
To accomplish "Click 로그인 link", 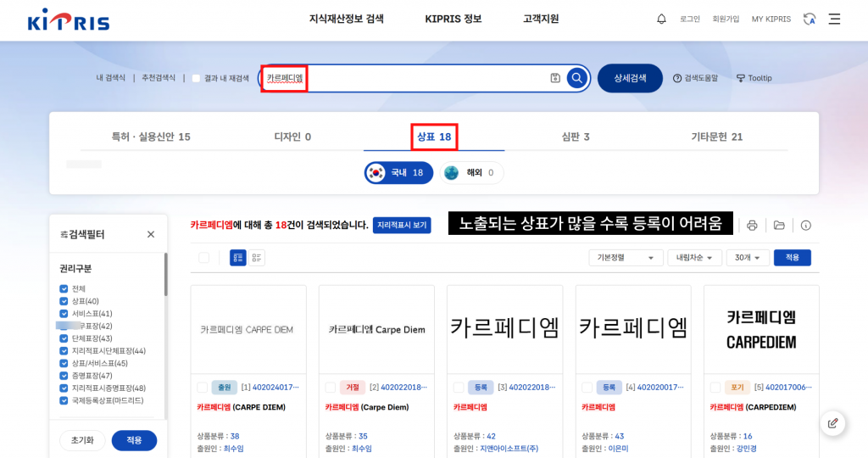I will (690, 19).
